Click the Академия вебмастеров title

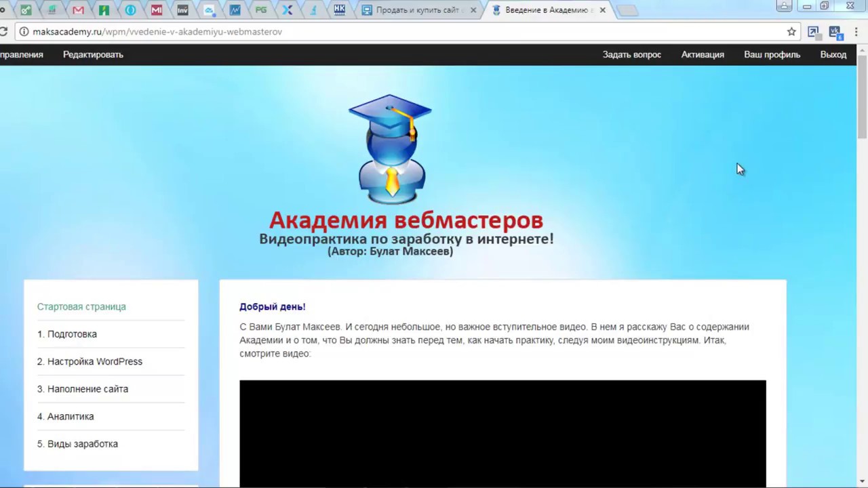coord(406,220)
